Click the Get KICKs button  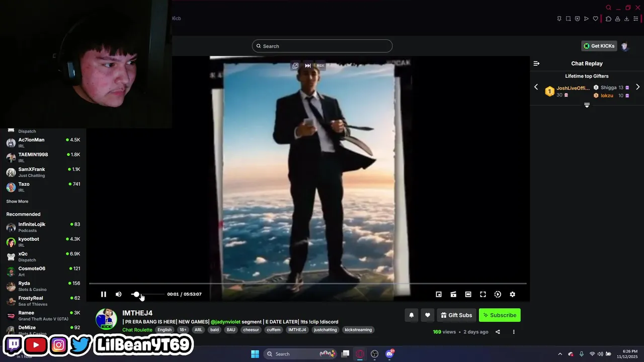tap(599, 46)
